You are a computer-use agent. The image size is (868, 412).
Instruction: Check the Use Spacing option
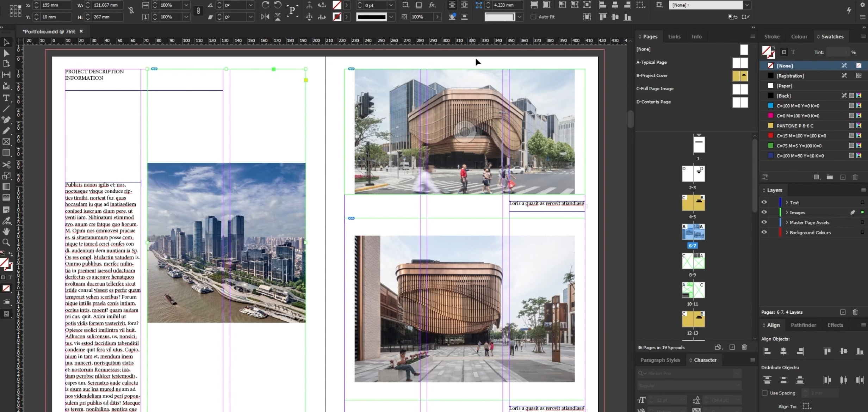coord(764,393)
